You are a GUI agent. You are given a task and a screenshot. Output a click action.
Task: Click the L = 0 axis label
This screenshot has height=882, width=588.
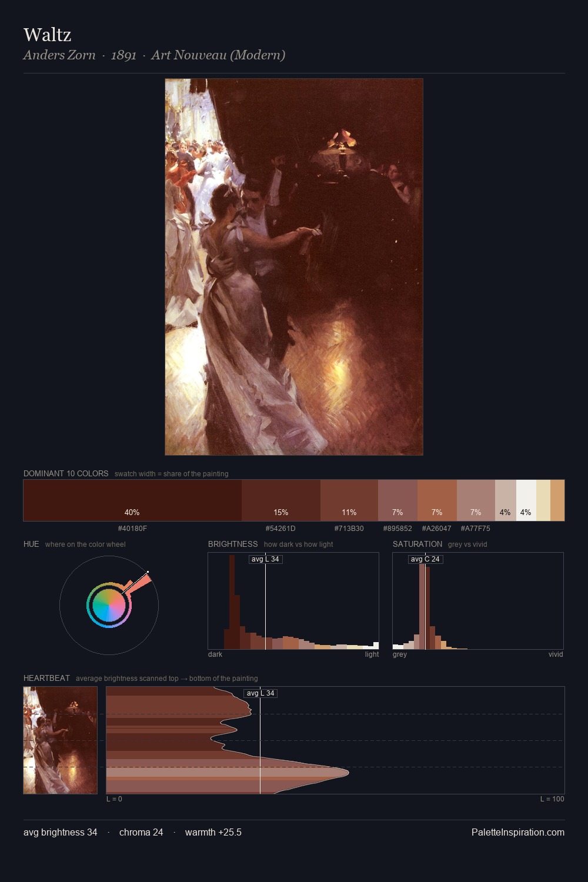pos(114,799)
